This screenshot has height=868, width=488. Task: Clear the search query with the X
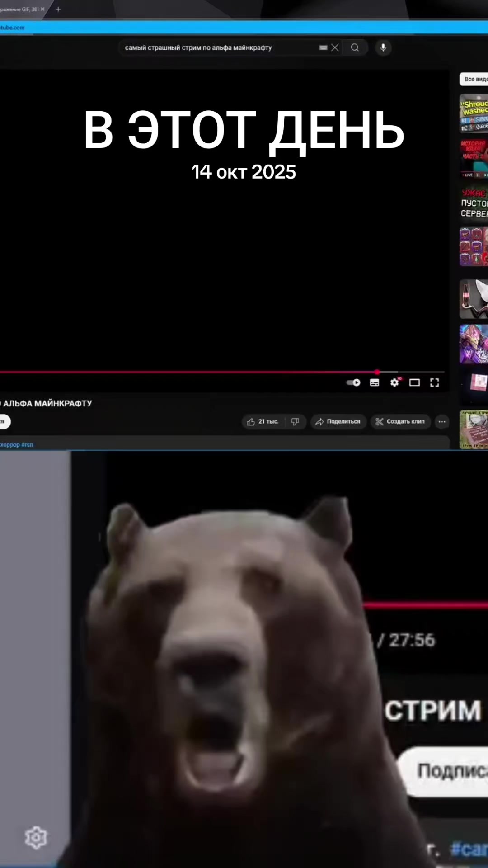tap(335, 47)
